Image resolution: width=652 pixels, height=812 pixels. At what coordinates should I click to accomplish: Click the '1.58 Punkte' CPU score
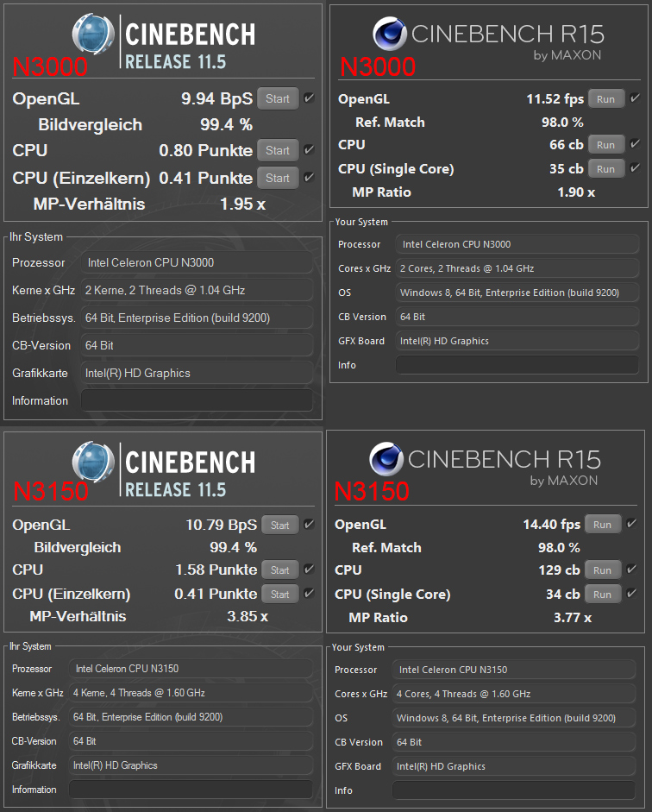coord(216,570)
